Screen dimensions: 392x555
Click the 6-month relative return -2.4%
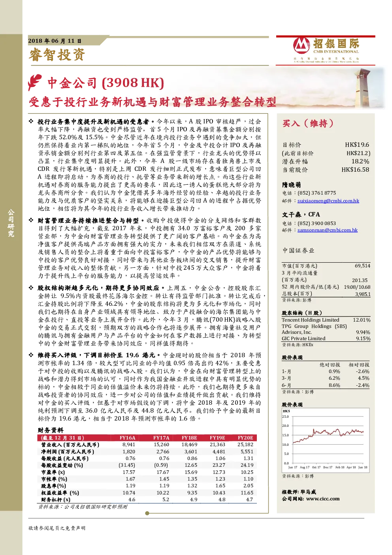pyautogui.click(x=362, y=385)
